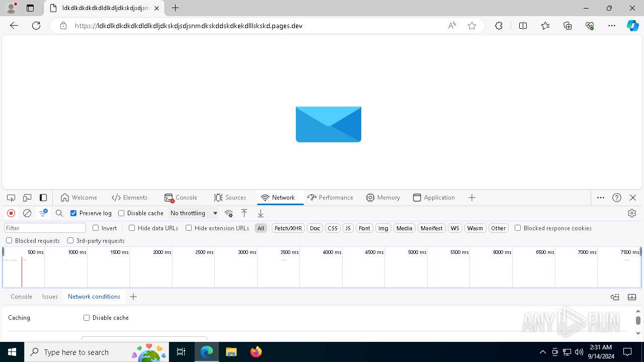Switch to the Console tab
The image size is (644, 362).
tap(181, 198)
